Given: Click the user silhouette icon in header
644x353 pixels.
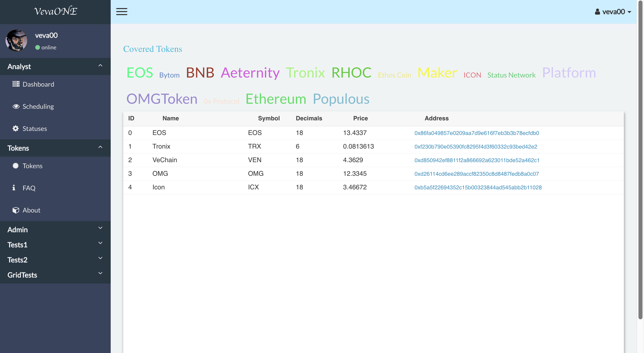Looking at the screenshot, I should tap(597, 12).
